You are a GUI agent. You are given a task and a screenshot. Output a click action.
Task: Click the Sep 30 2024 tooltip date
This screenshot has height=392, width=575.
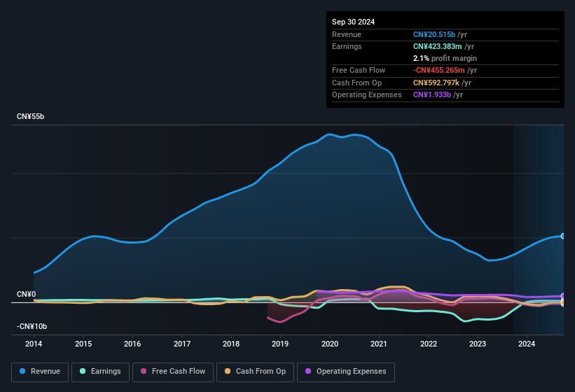[353, 22]
